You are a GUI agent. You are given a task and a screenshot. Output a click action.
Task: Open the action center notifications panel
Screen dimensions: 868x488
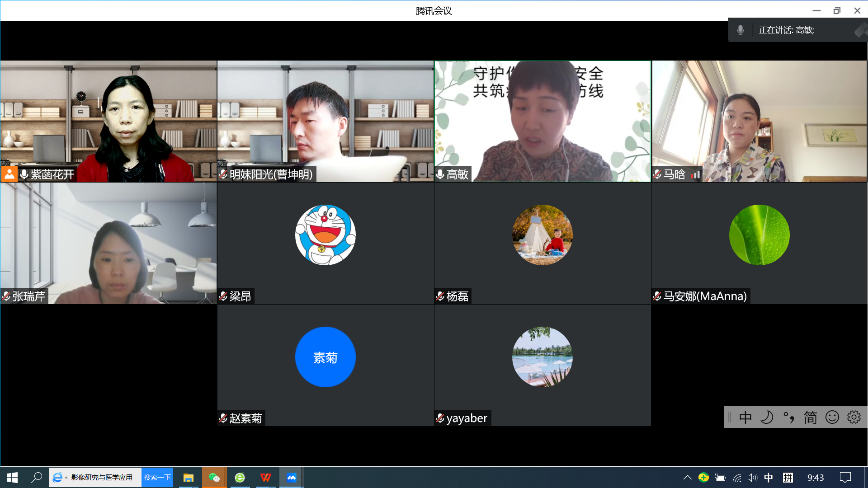[845, 478]
